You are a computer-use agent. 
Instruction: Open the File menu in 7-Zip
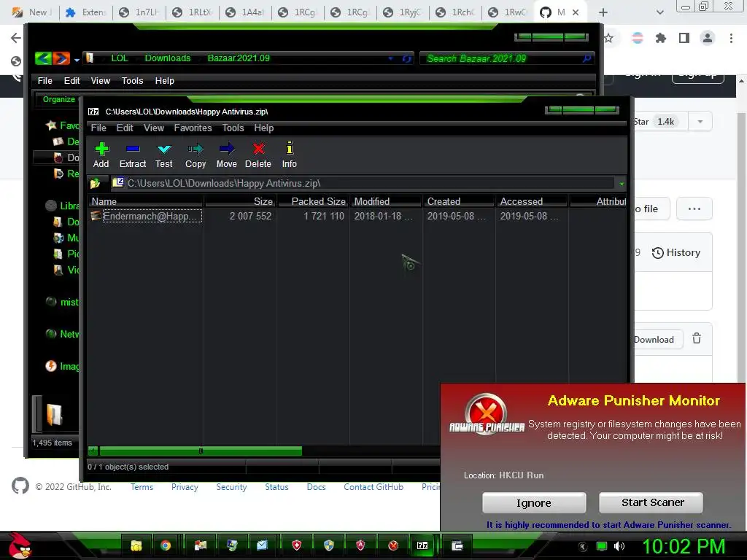[98, 128]
